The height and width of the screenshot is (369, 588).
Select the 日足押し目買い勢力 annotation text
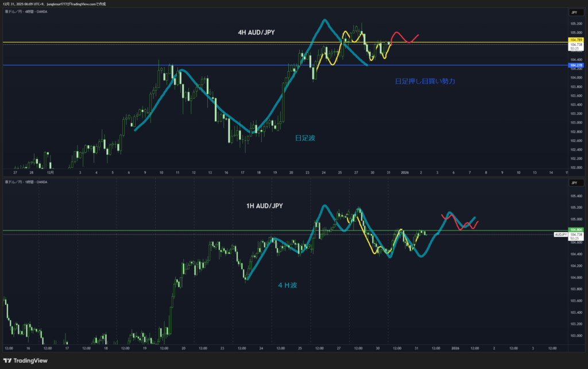[x=425, y=82]
